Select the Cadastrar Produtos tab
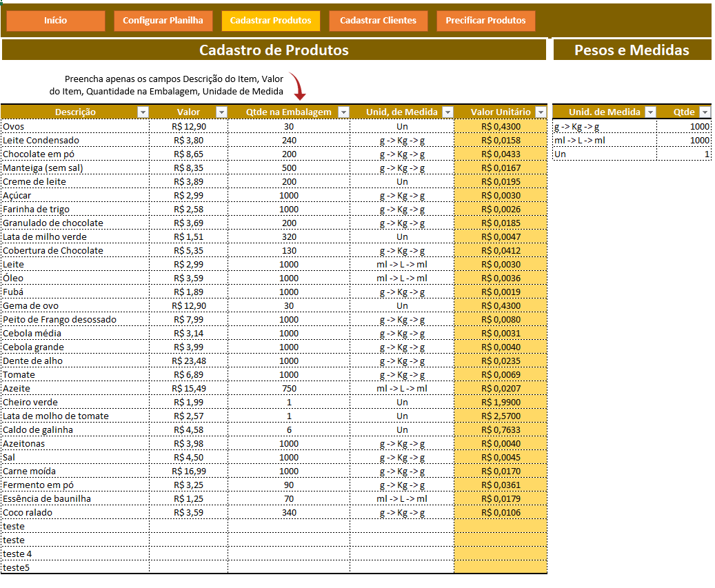 click(270, 21)
